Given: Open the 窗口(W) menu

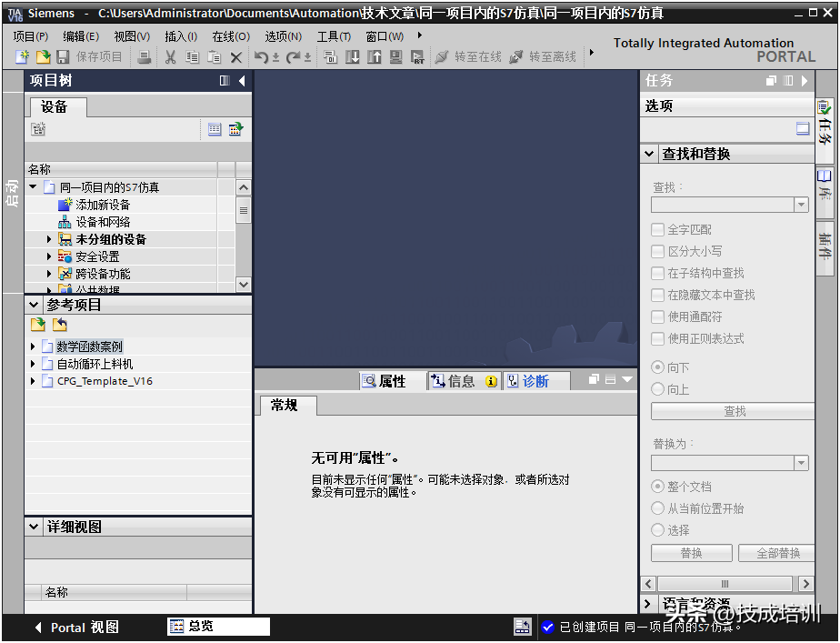Looking at the screenshot, I should pos(385,36).
